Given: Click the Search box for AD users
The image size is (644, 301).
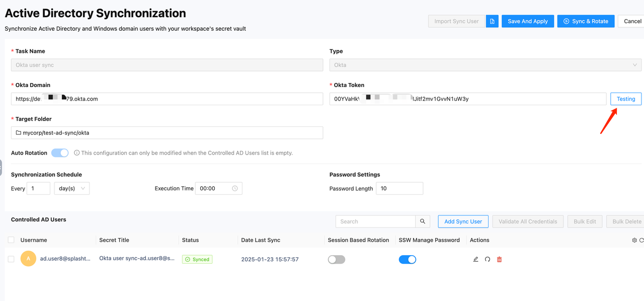Looking at the screenshot, I should [x=375, y=221].
